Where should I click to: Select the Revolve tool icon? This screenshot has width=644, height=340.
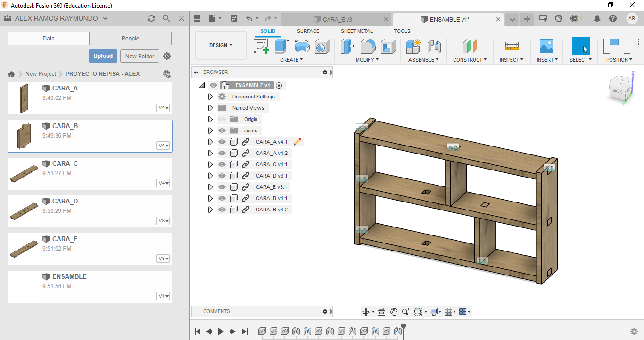click(302, 46)
